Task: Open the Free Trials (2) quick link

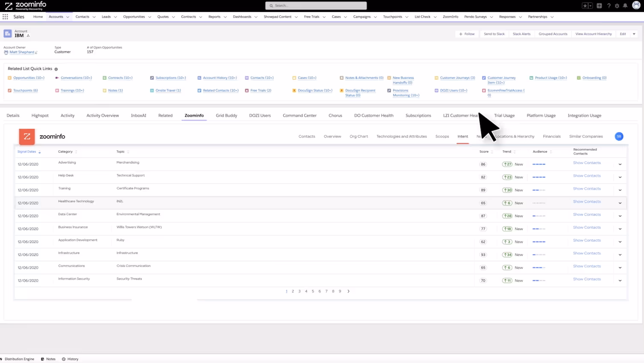Action: [x=261, y=91]
